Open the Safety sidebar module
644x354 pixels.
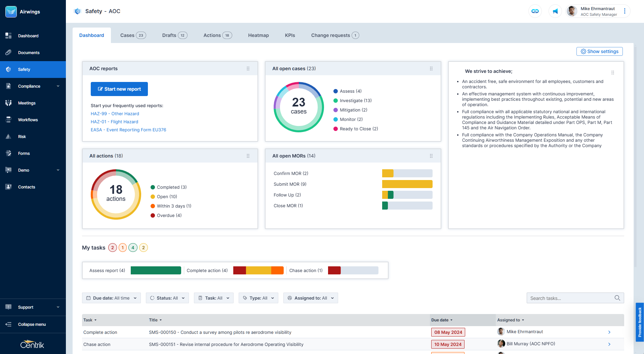[33, 70]
